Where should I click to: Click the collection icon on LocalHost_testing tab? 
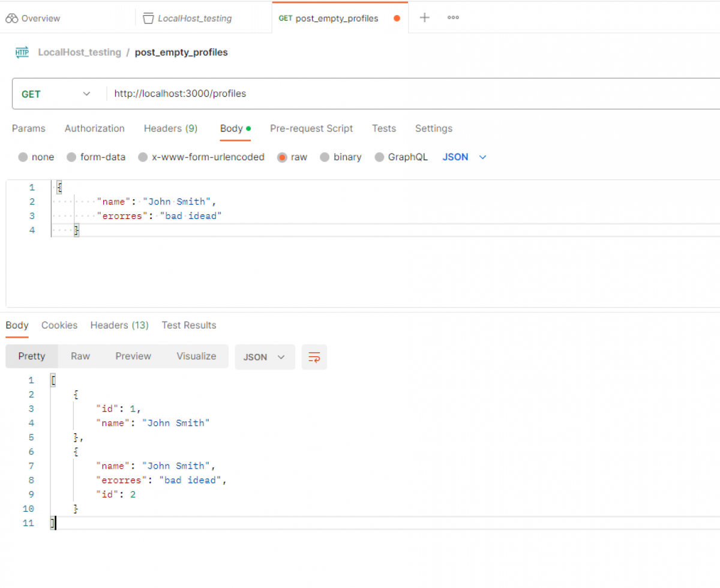148,19
